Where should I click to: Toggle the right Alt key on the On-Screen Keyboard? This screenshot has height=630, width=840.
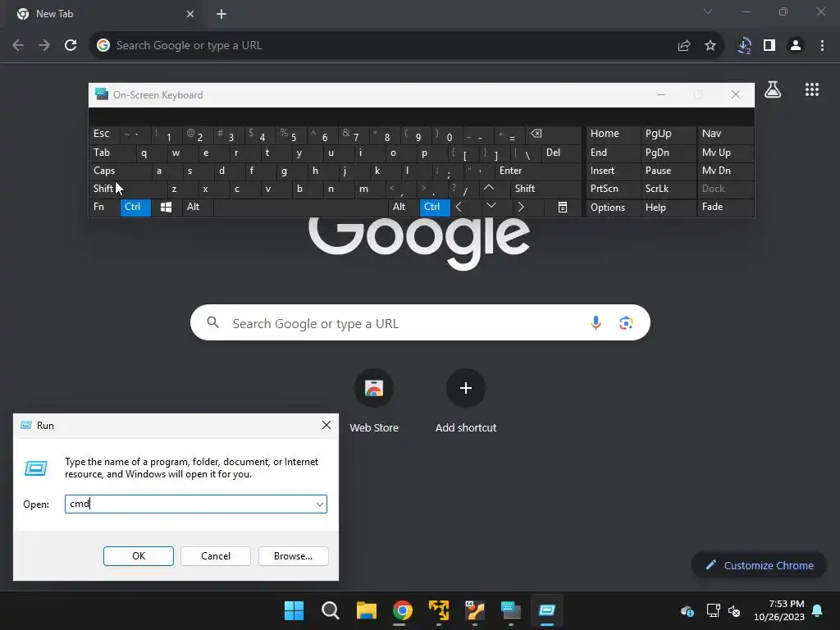404,208
